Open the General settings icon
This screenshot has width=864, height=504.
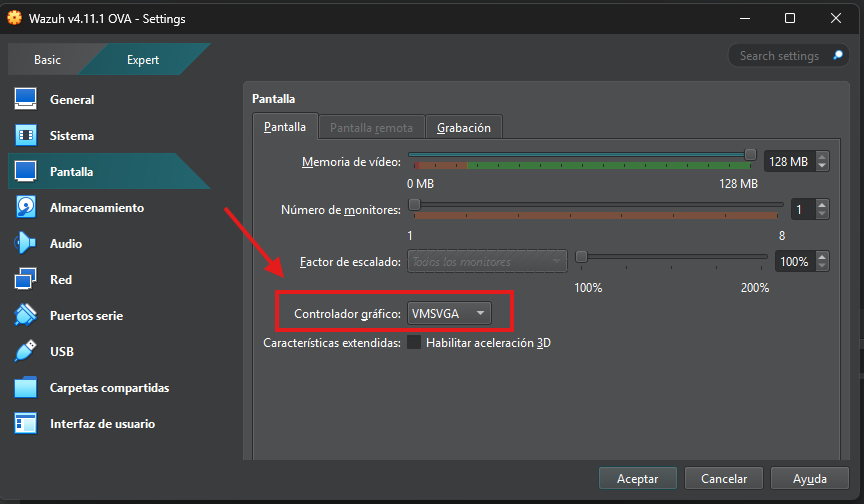tap(26, 100)
